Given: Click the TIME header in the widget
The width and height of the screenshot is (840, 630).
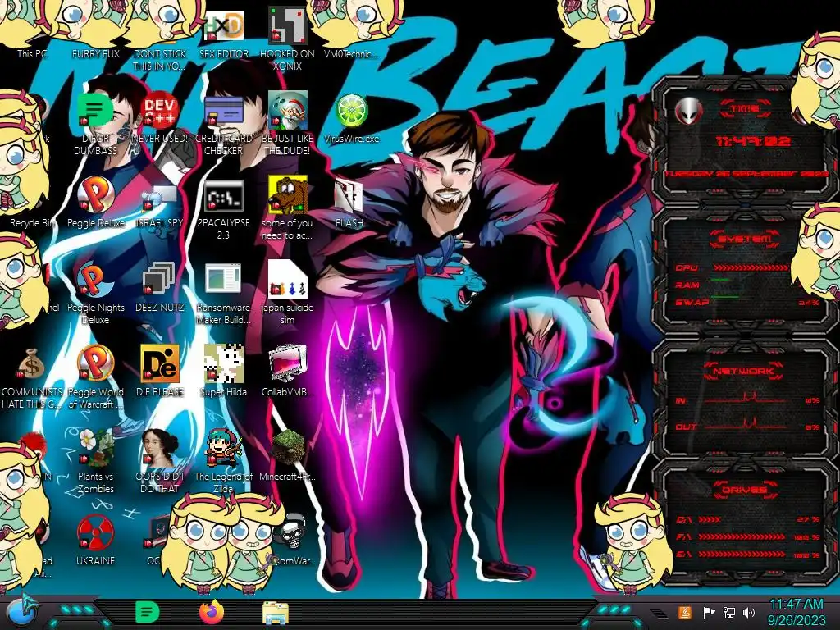Looking at the screenshot, I should [x=745, y=109].
